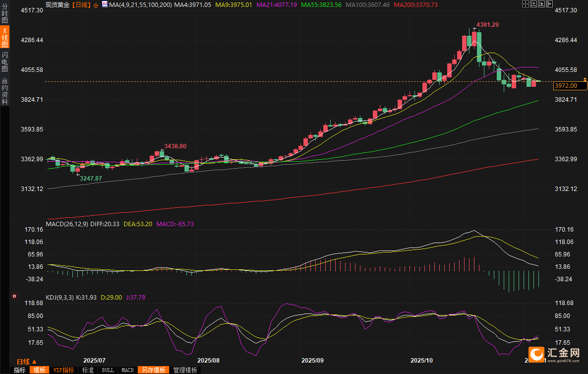Click the J:37.79 value

pos(136,298)
